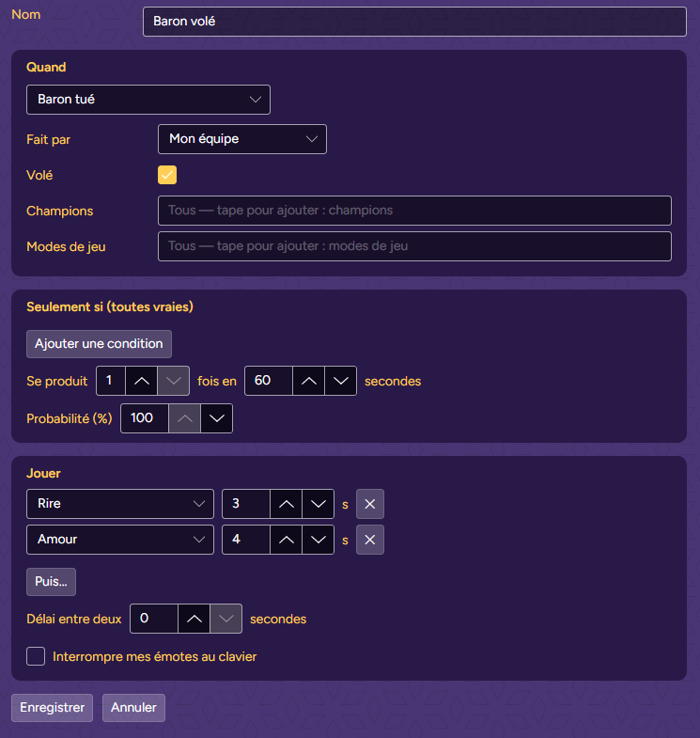Increase the Se produit count with up arrow
The height and width of the screenshot is (738, 700).
142,381
